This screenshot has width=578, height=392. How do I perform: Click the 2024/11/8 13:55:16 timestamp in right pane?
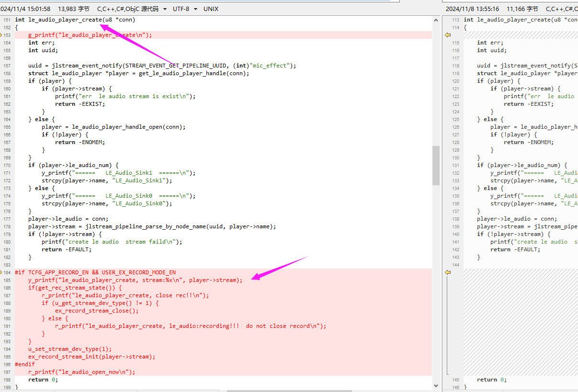473,9
